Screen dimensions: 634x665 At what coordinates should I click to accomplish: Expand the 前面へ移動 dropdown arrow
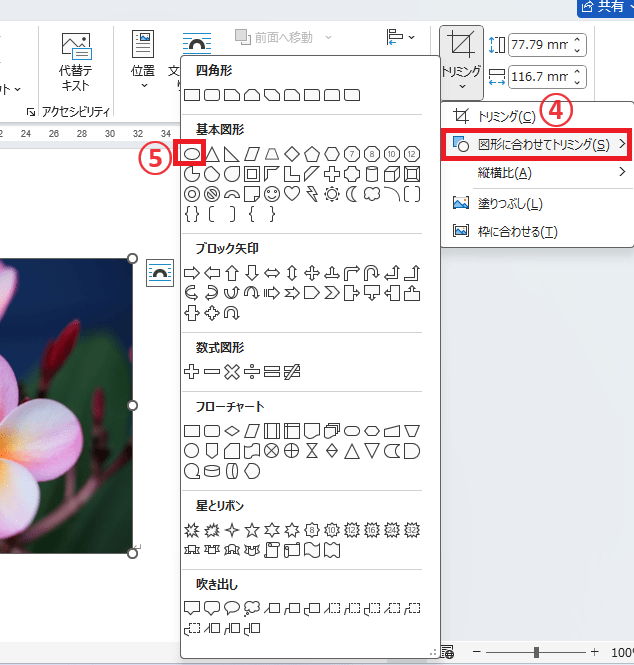pyautogui.click(x=328, y=37)
